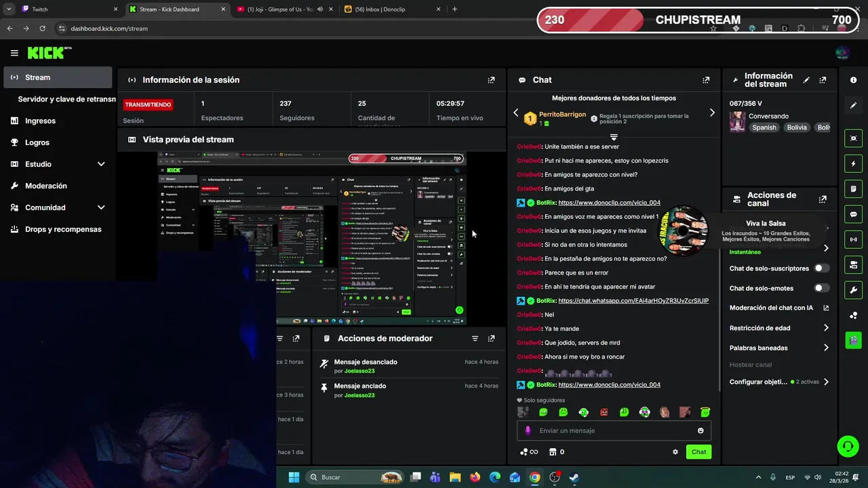Expand the Comunidad sidebar section
Viewport: 868px width, 488px height.
(x=101, y=207)
